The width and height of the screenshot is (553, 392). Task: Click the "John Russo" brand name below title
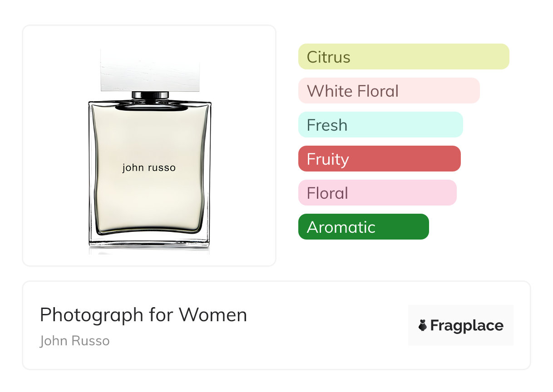point(75,341)
